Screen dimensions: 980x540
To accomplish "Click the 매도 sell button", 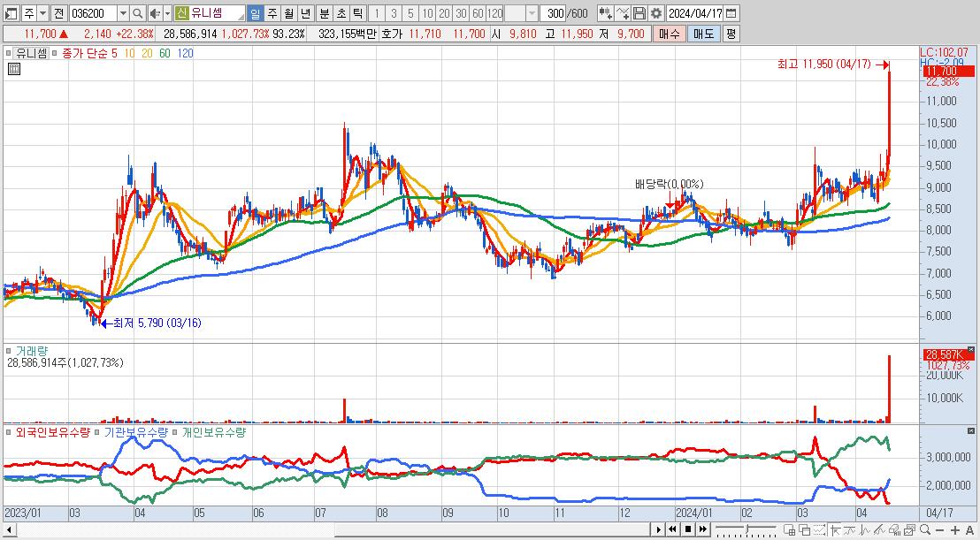I will (704, 34).
